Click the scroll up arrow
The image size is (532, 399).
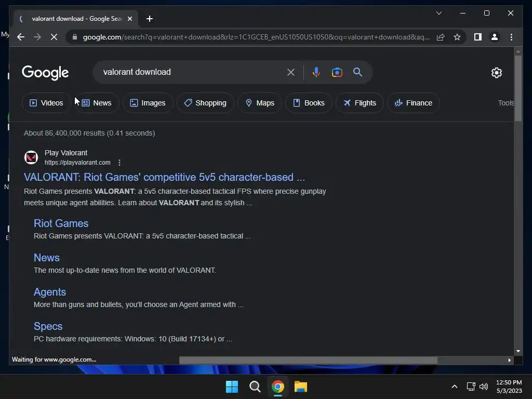click(518, 51)
